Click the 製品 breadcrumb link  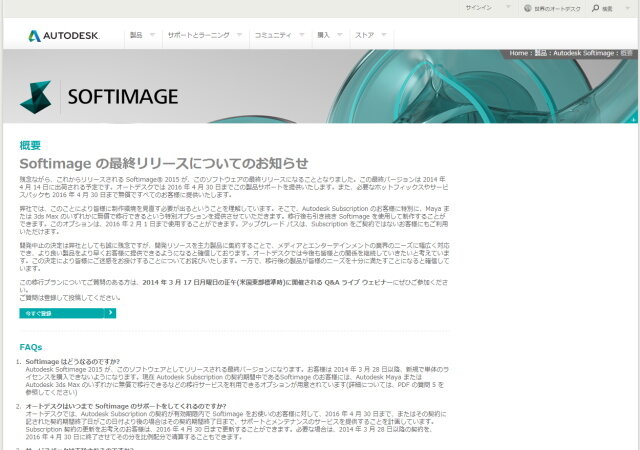pos(541,53)
